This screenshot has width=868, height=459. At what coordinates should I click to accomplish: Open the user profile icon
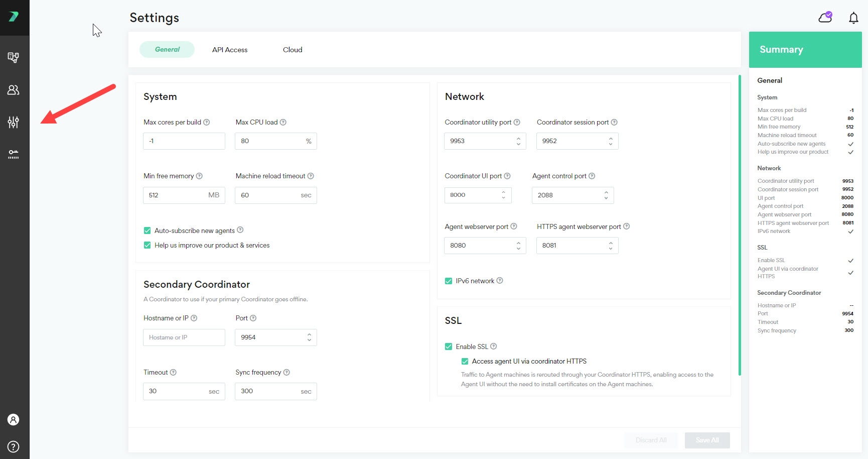(x=14, y=420)
